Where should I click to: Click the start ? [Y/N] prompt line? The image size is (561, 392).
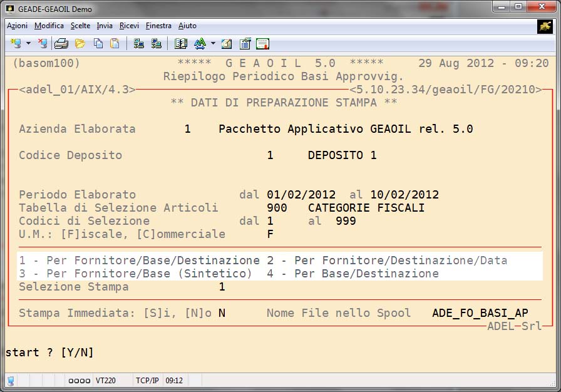49,353
